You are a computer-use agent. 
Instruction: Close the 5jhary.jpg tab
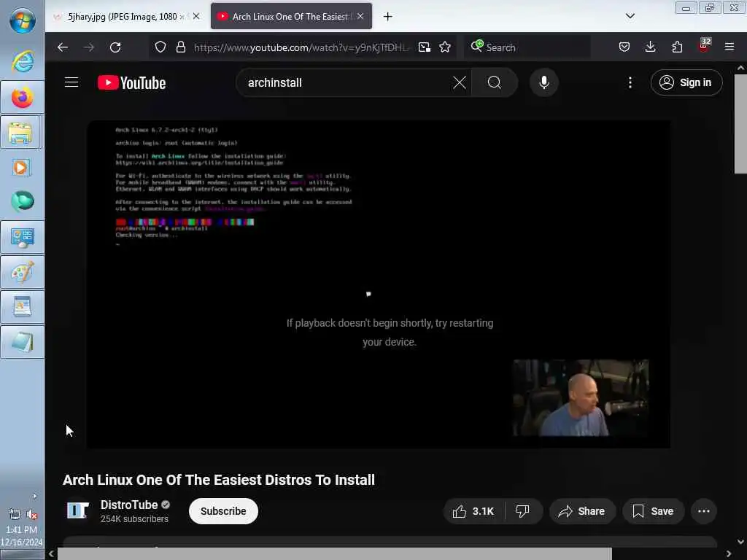[x=196, y=16]
